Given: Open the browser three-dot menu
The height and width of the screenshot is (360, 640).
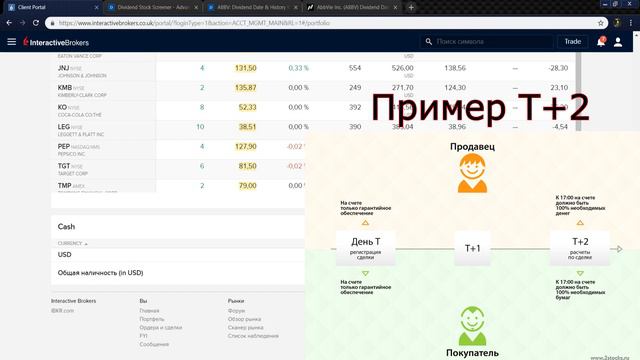Looking at the screenshot, I should (631, 23).
